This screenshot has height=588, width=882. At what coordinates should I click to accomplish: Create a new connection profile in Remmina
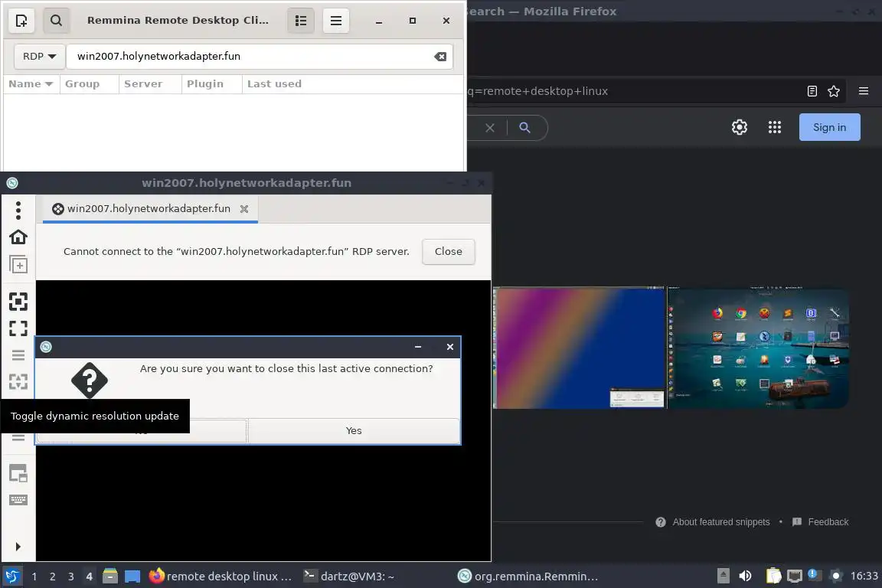pos(21,21)
